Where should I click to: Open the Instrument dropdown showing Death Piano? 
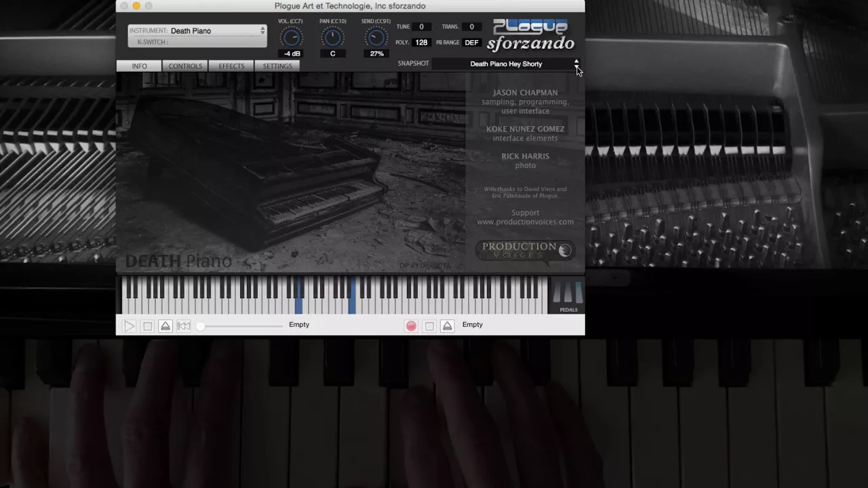pos(197,30)
